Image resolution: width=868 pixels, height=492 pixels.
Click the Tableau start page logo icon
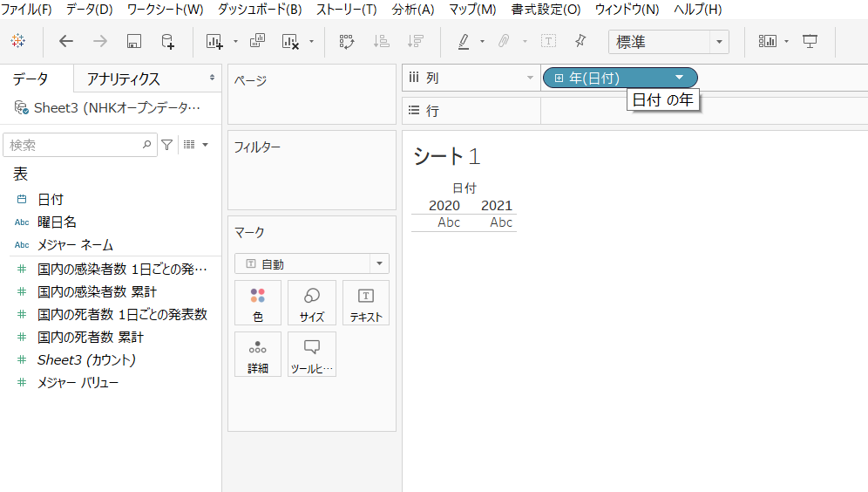[x=17, y=41]
